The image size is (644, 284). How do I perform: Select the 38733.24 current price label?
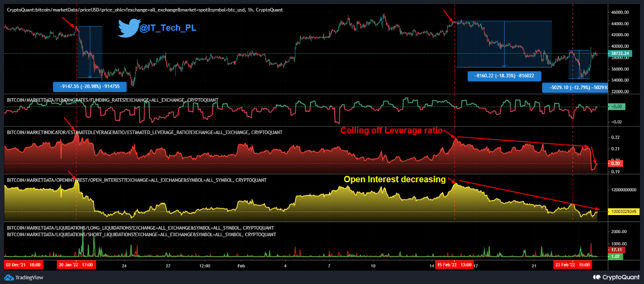[624, 53]
